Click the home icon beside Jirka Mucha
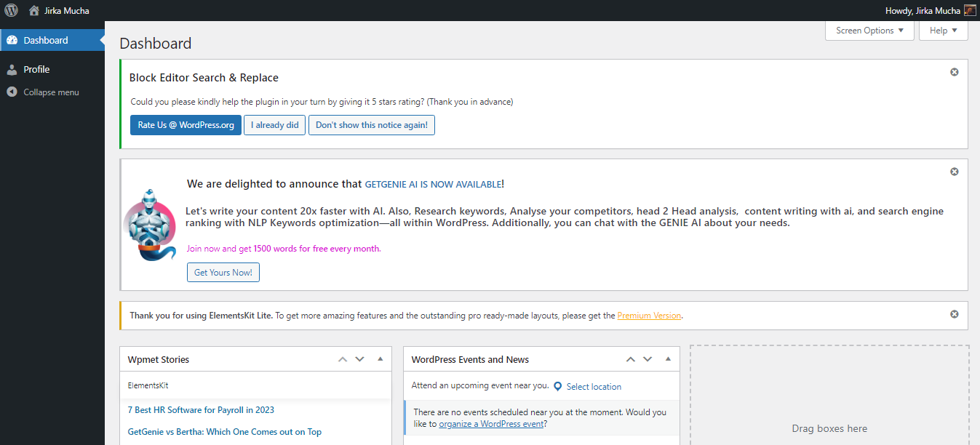This screenshot has width=980, height=445. [x=33, y=10]
